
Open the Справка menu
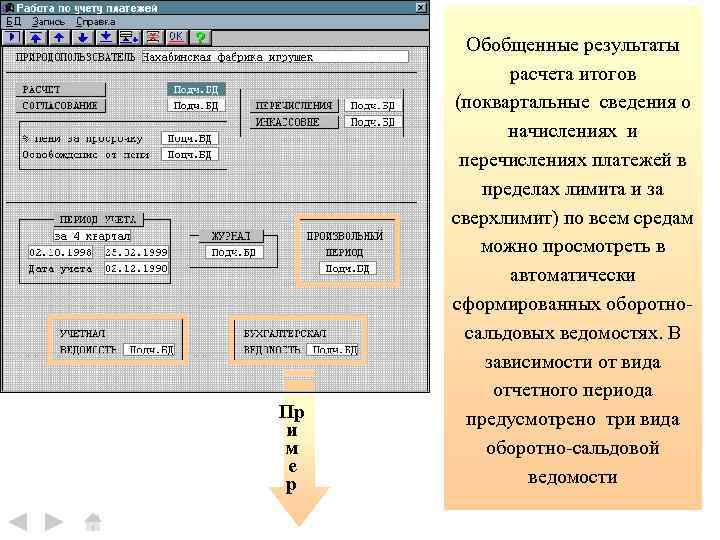click(x=96, y=22)
